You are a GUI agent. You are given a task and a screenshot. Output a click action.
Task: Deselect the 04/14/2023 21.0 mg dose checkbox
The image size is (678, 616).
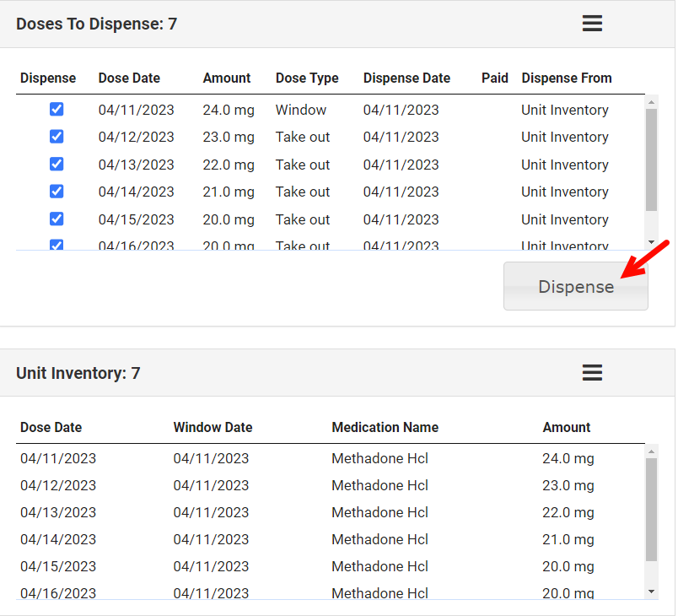pyautogui.click(x=56, y=192)
